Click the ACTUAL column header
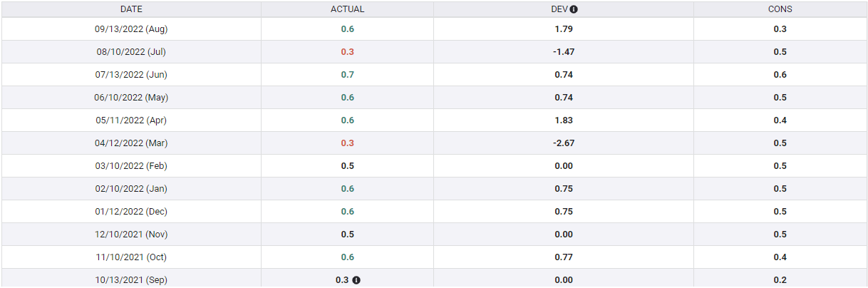Viewport: 868px width, 288px height. click(x=347, y=9)
